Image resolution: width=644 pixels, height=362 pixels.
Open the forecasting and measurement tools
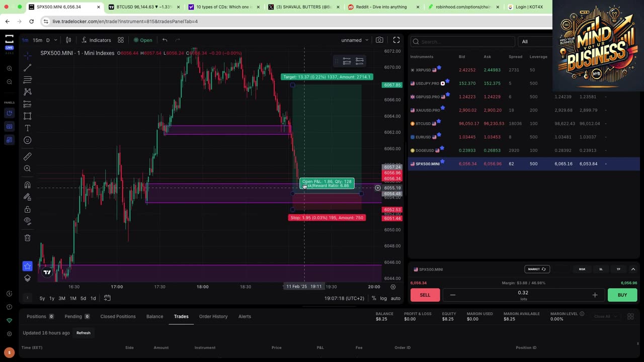tap(28, 104)
